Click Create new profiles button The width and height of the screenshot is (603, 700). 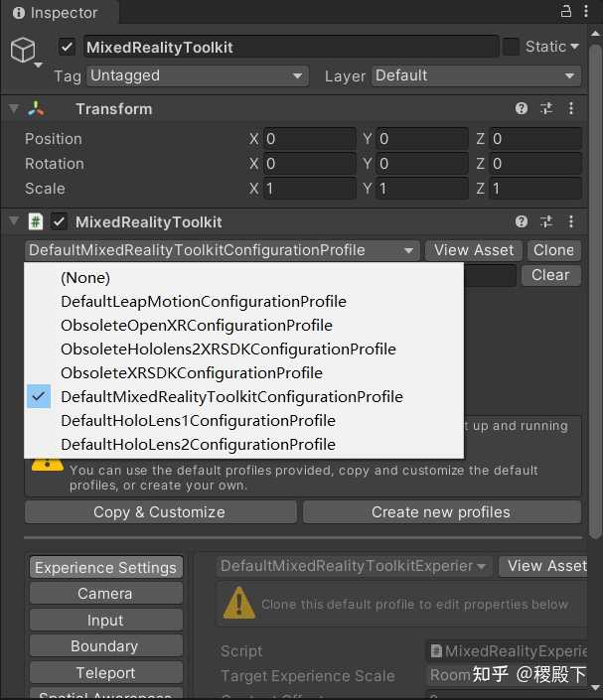442,512
